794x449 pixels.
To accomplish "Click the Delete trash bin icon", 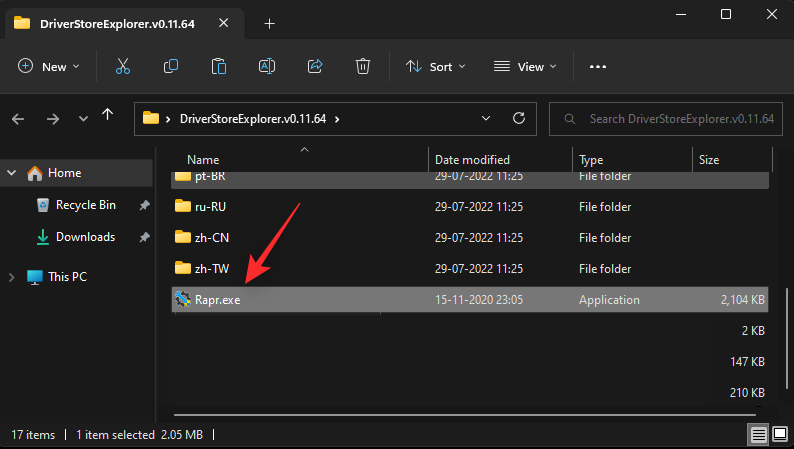I will coord(363,67).
